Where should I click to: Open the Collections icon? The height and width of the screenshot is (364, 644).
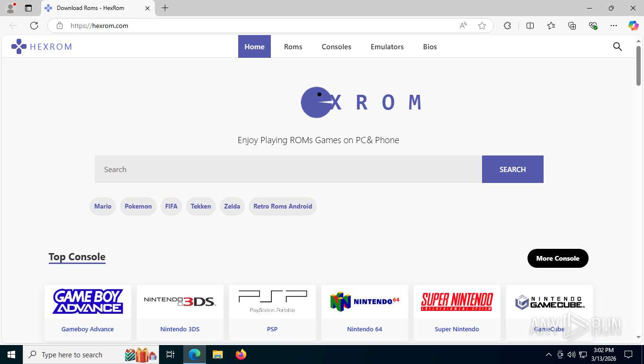click(572, 26)
